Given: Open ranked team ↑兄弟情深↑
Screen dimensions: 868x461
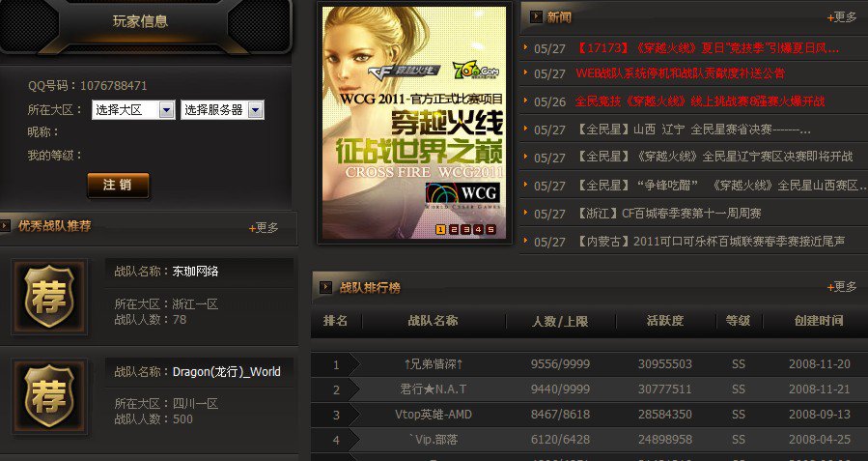Looking at the screenshot, I should coord(433,364).
